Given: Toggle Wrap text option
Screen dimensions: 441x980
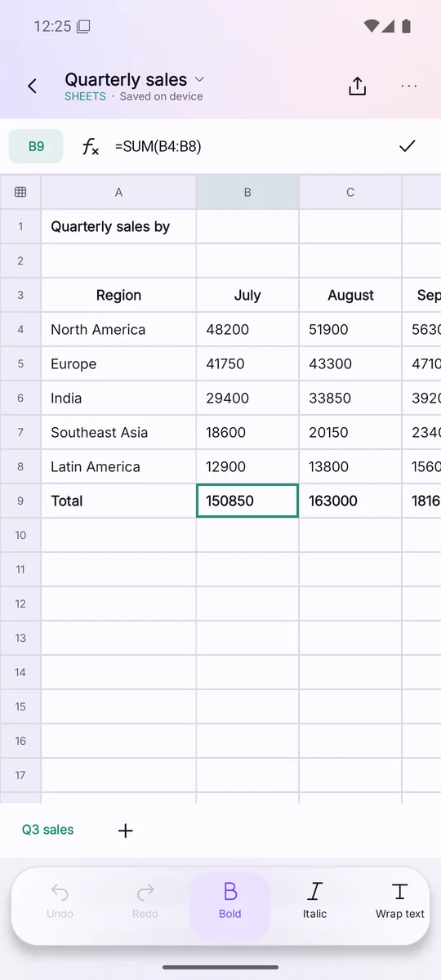Looking at the screenshot, I should coord(400,901).
